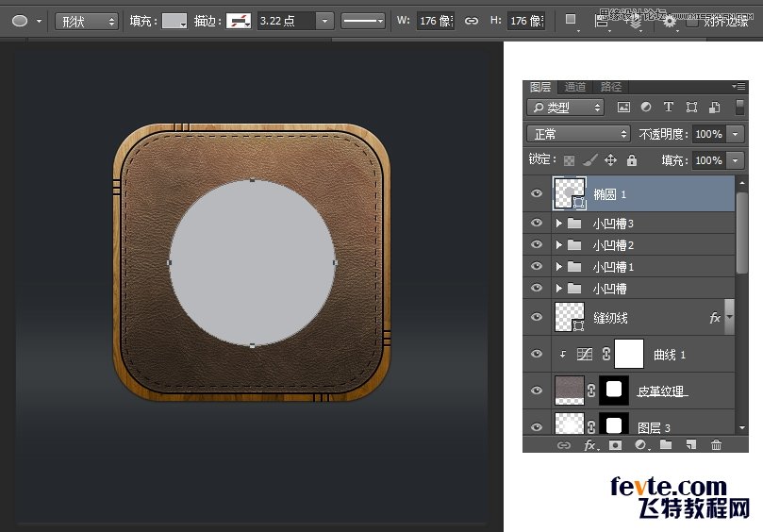Screen dimensions: 763x532
Task: Hide the 小凹槽3 group
Action: click(x=537, y=223)
